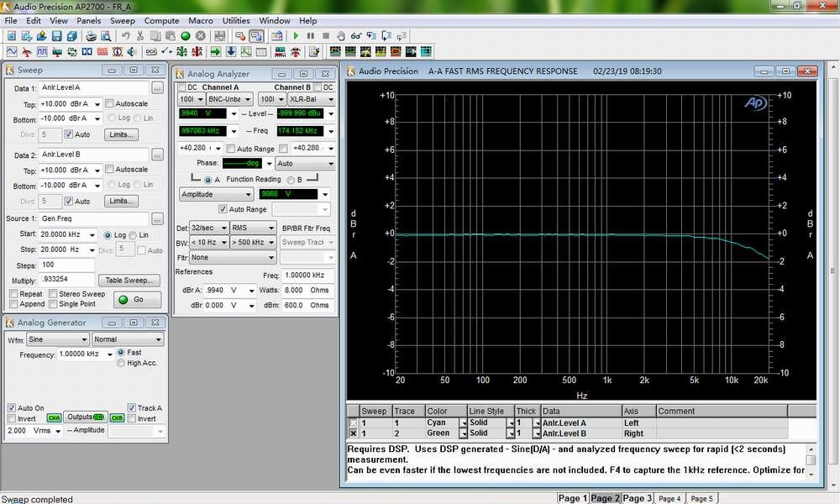Click the Cut scissors toolbar icon
840x504 pixels.
tap(140, 36)
